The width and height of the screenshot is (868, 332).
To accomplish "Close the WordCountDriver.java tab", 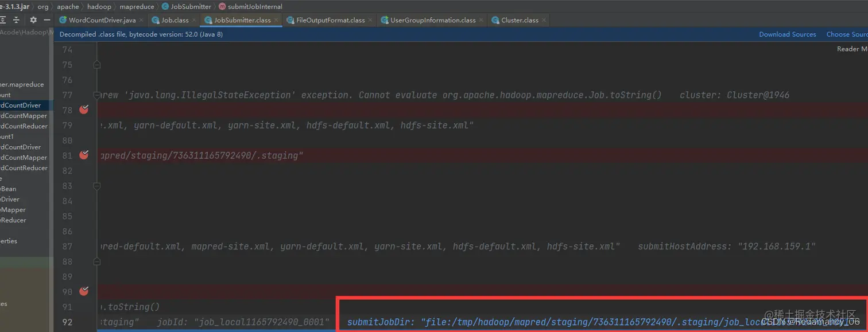I will click(x=142, y=20).
